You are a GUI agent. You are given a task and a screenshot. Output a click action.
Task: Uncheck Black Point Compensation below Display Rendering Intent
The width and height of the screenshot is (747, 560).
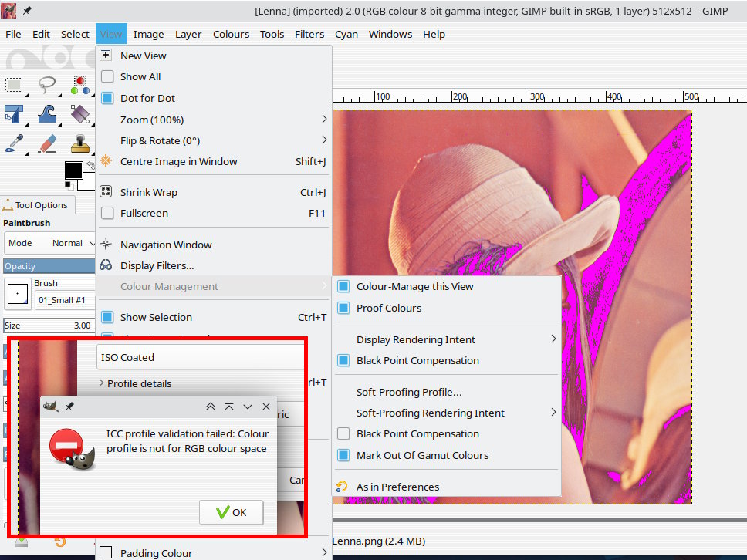click(x=343, y=360)
